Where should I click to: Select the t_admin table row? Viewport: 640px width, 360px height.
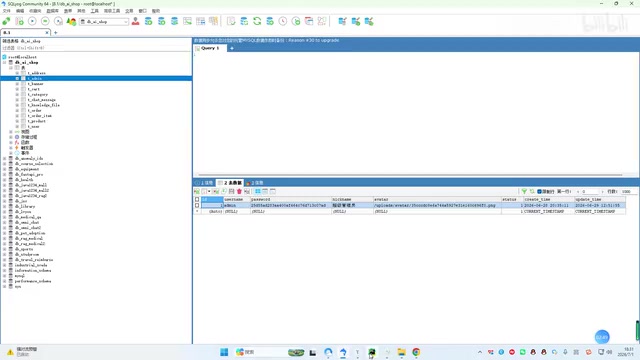96,78
